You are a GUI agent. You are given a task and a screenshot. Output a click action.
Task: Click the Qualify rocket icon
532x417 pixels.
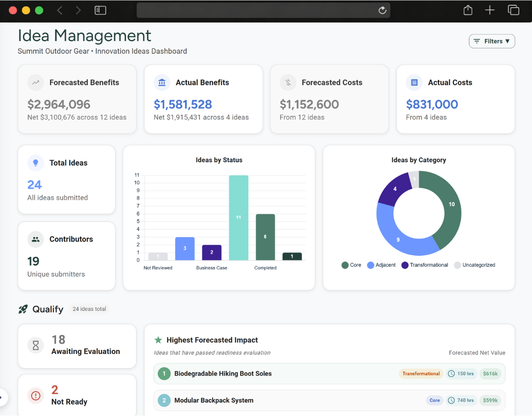tap(23, 309)
